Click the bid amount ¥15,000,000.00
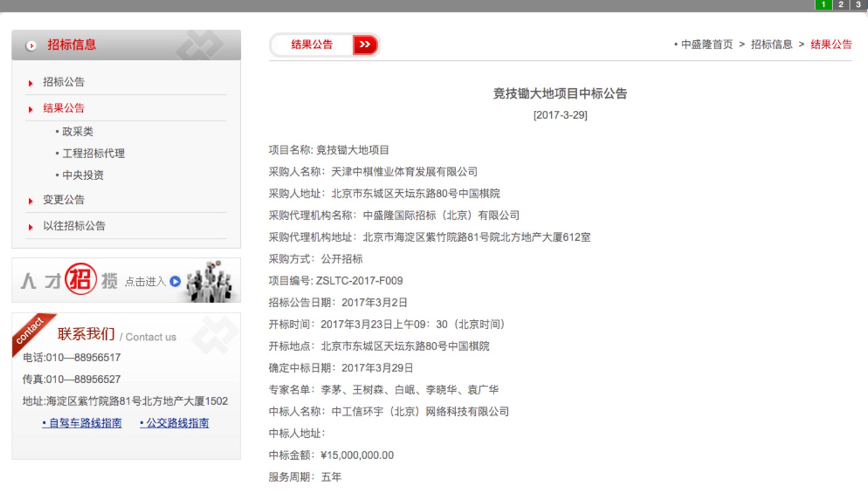The image size is (868, 500). pyautogui.click(x=357, y=456)
